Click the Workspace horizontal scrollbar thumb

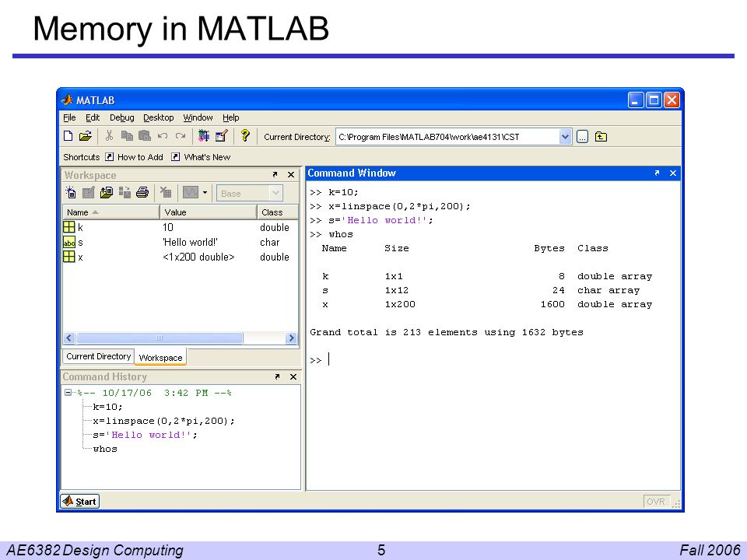(x=160, y=338)
